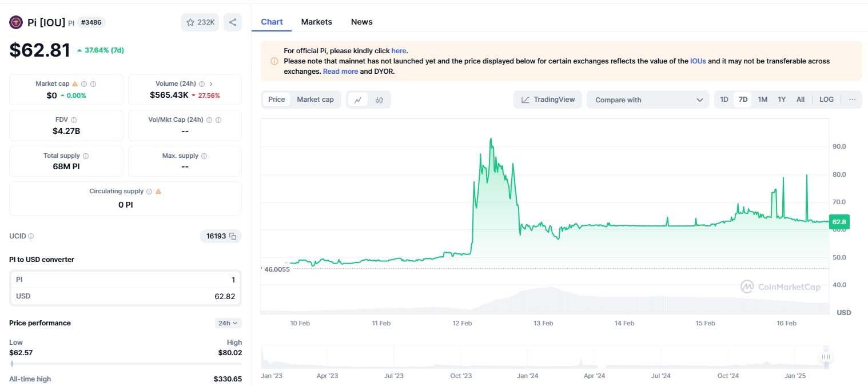Image resolution: width=868 pixels, height=386 pixels.
Task: Open info icon next to Volume (24h)
Action: 202,84
